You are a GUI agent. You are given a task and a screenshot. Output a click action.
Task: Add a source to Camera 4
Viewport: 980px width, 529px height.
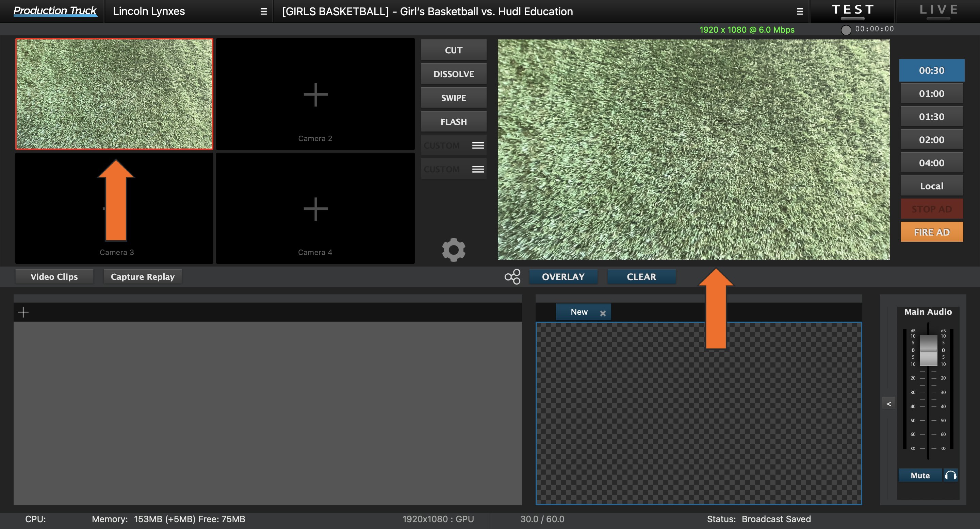point(315,209)
